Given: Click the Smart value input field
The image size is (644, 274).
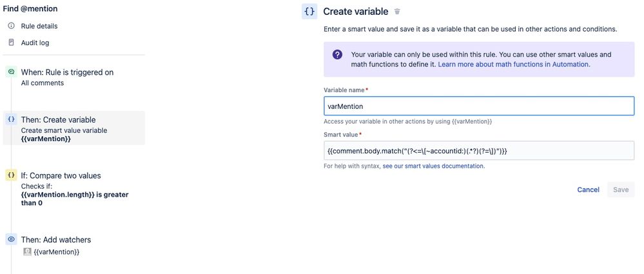Looking at the screenshot, I should (479, 151).
